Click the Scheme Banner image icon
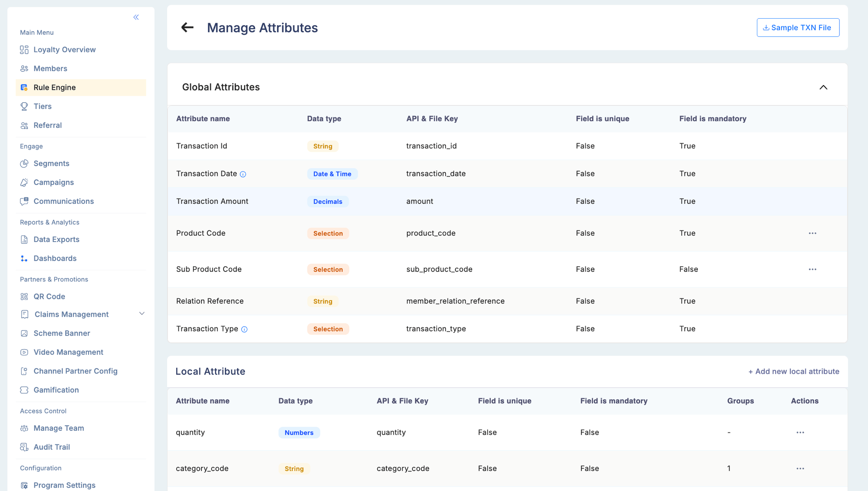This screenshot has width=868, height=491. (24, 334)
